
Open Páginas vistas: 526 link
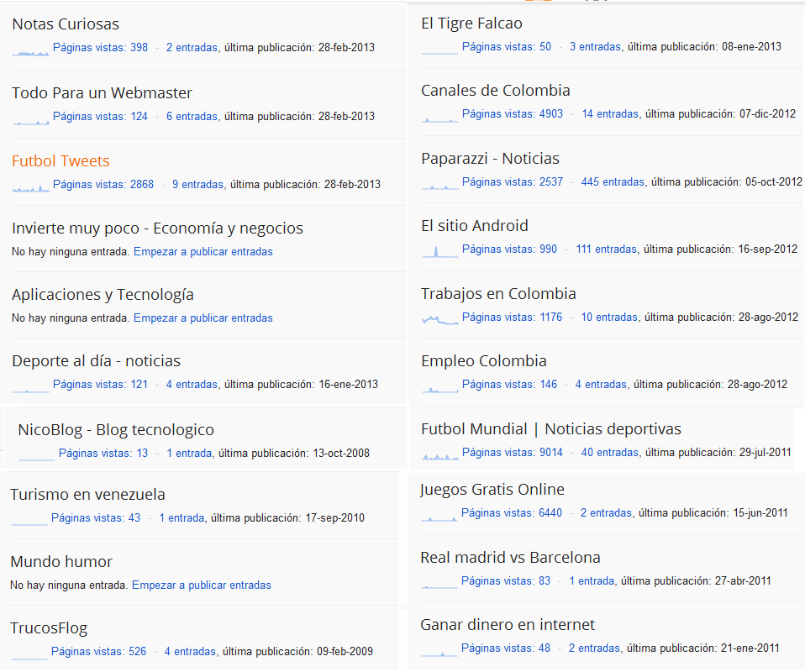98,652
